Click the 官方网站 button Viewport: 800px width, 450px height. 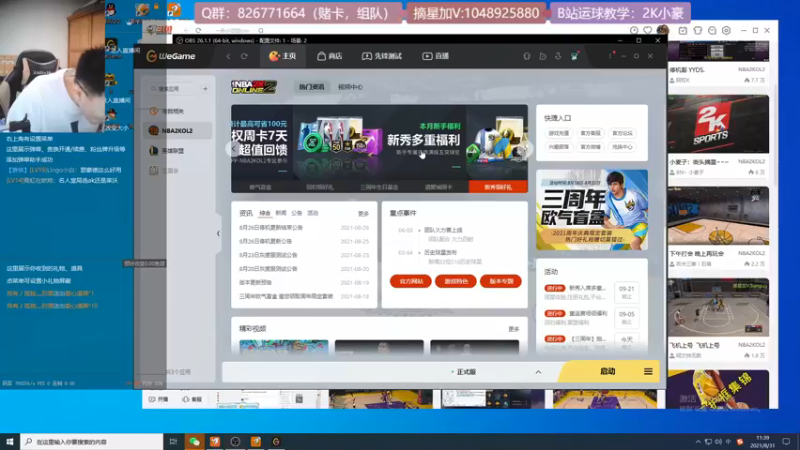(x=411, y=281)
